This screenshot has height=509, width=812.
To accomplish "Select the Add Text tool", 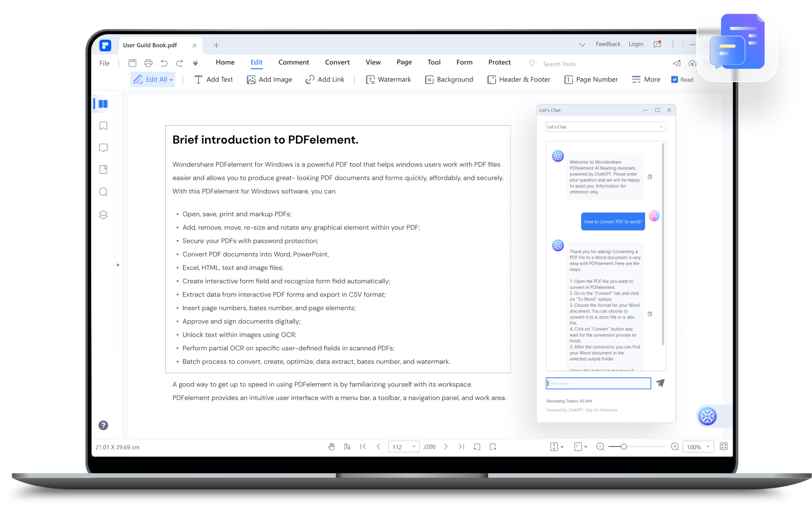I will click(x=213, y=79).
